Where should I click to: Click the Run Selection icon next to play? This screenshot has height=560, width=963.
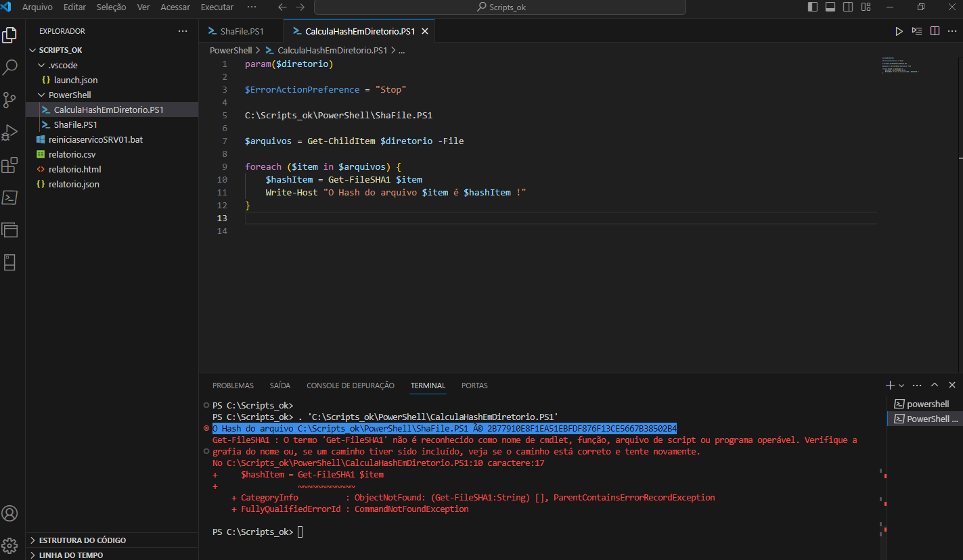(x=917, y=31)
